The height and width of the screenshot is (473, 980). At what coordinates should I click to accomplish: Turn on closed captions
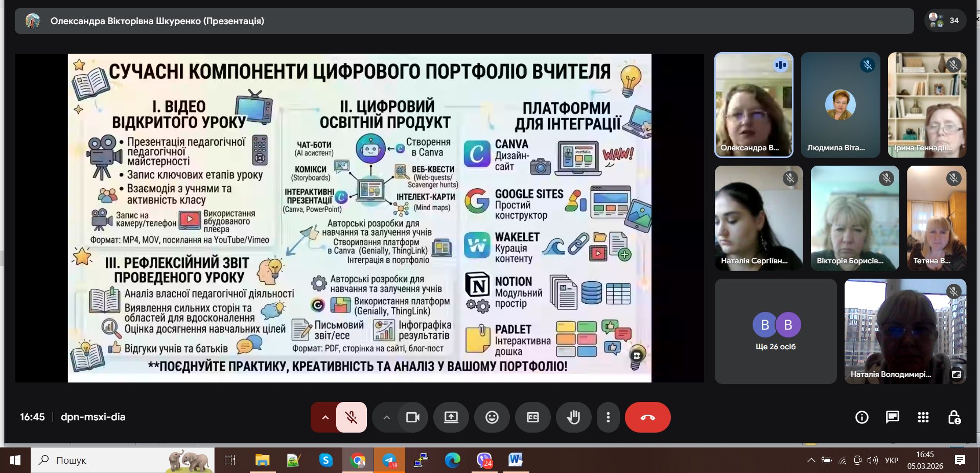(x=532, y=417)
